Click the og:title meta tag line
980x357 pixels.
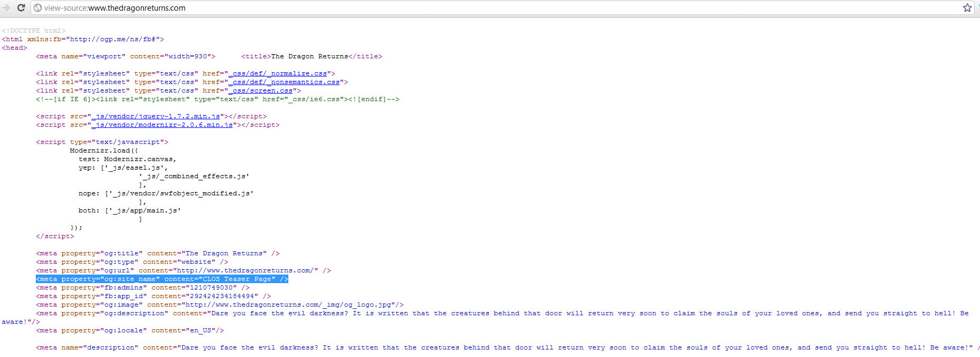click(158, 253)
